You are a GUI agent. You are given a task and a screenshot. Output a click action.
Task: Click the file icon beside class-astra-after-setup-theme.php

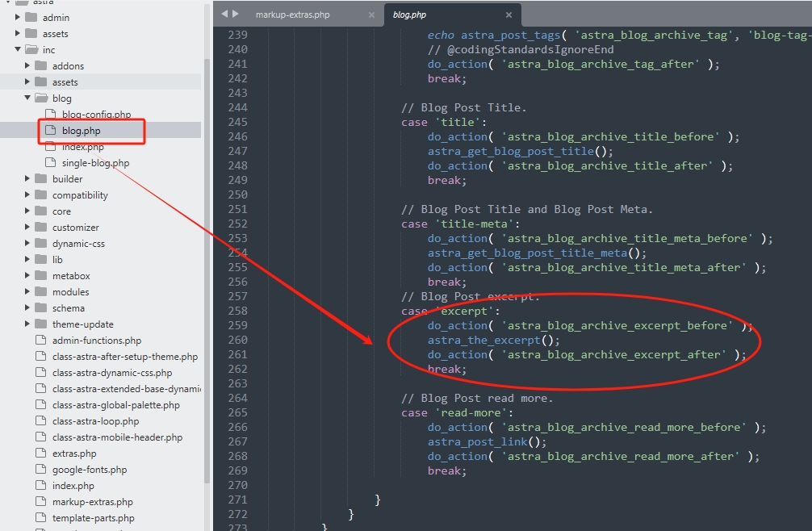coord(41,356)
